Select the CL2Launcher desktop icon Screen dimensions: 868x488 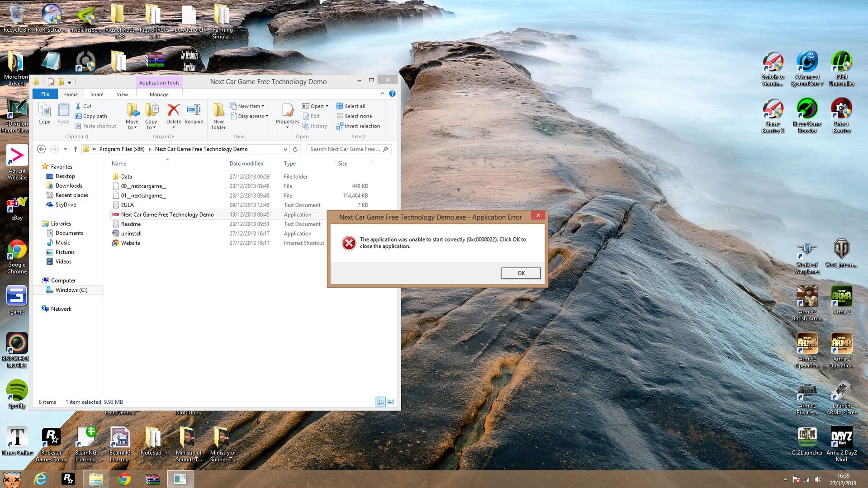pos(807,441)
